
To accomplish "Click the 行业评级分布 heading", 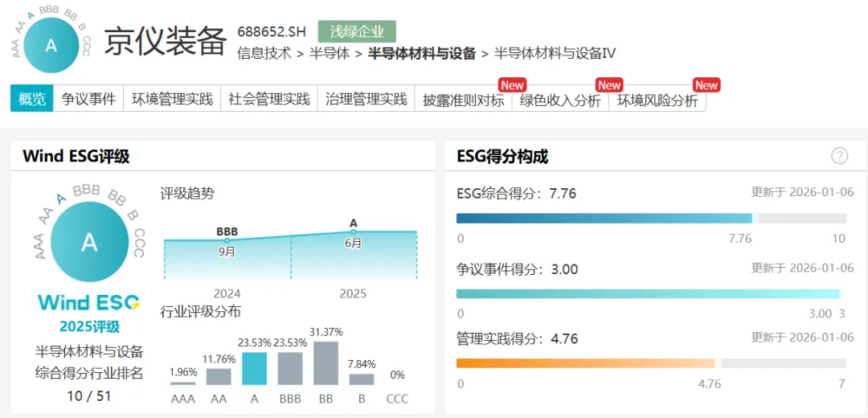I will pos(201,312).
